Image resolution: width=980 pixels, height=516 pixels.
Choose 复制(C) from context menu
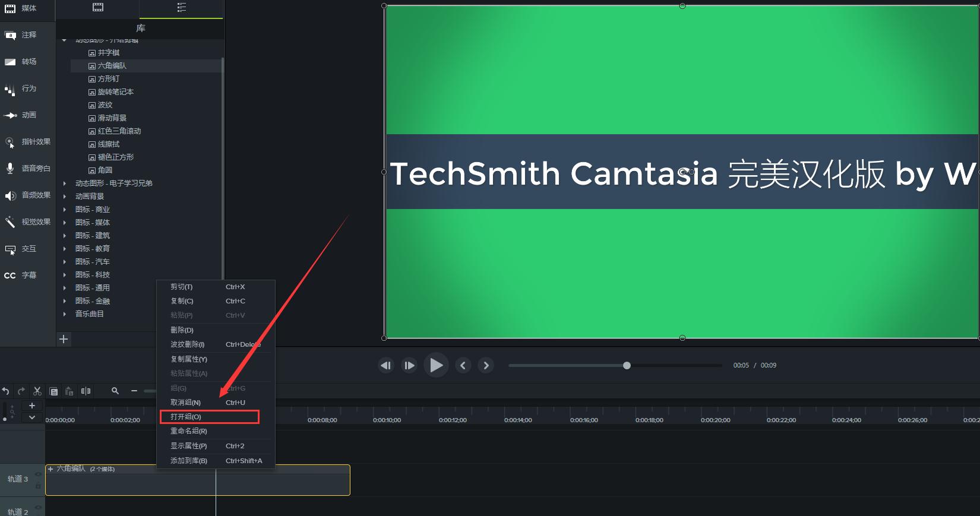click(x=216, y=301)
